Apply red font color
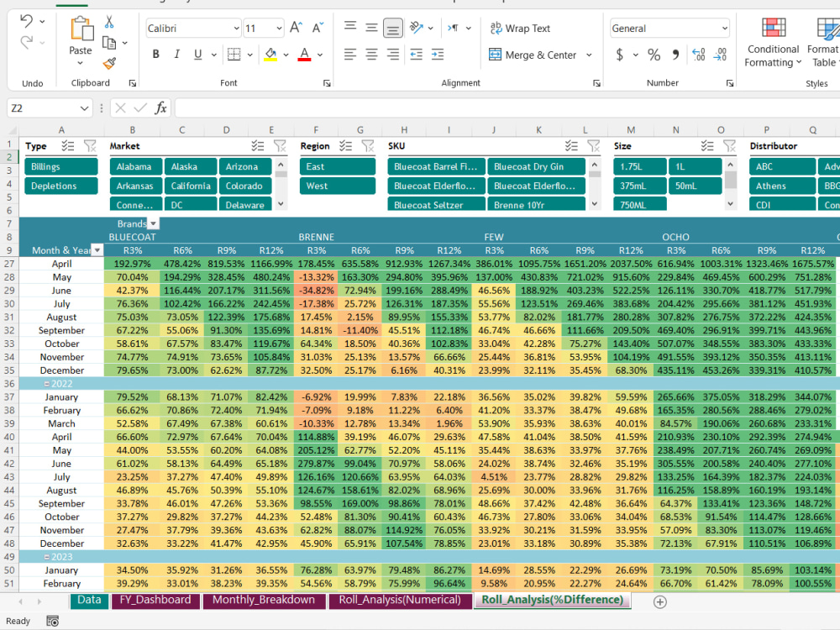 pos(304,54)
